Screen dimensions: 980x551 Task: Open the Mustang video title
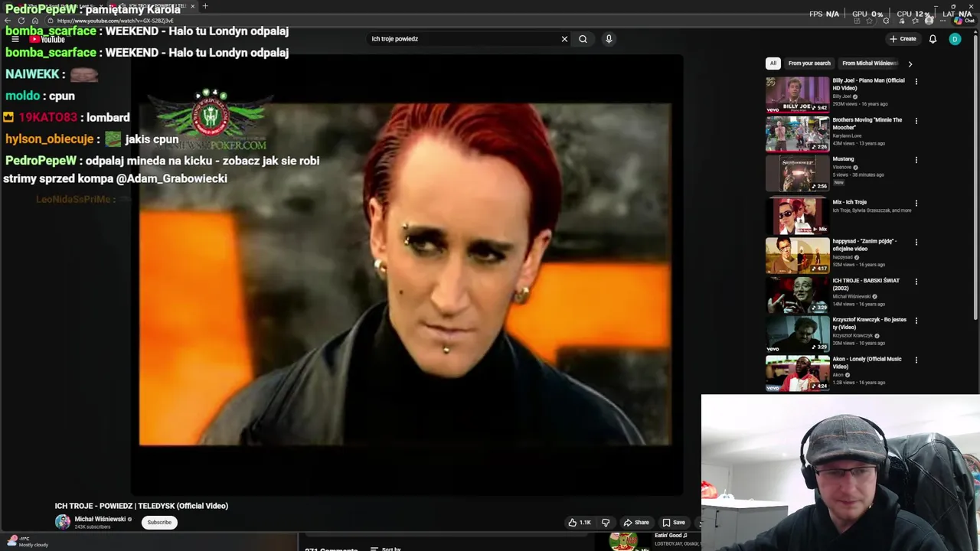pyautogui.click(x=843, y=159)
